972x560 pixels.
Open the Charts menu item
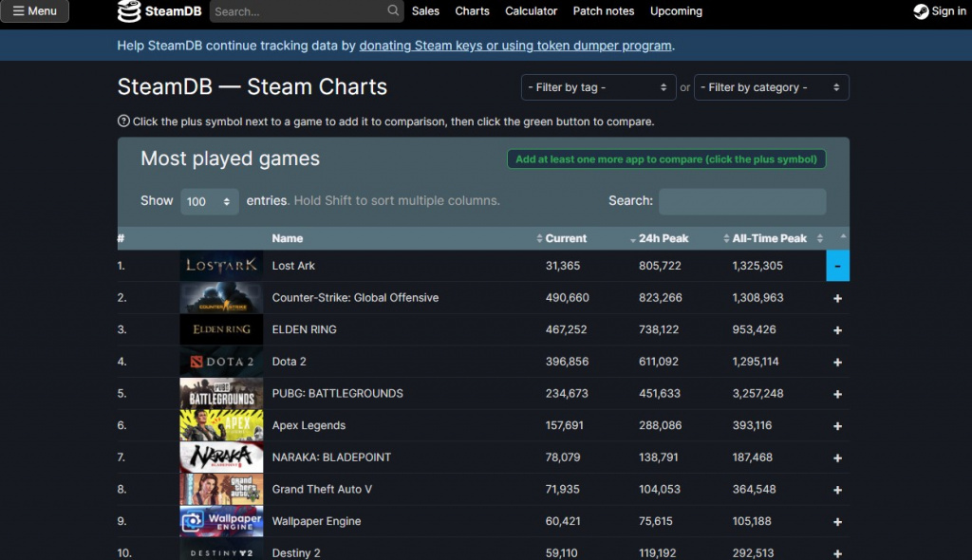coord(472,11)
